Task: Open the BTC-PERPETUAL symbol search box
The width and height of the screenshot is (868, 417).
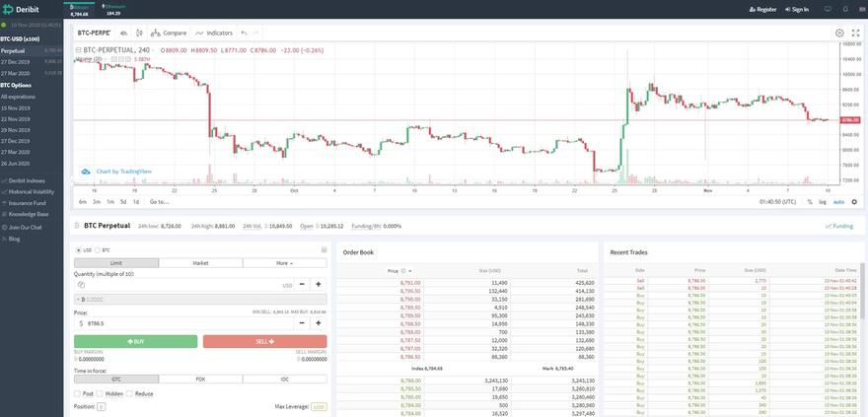Action: click(94, 34)
